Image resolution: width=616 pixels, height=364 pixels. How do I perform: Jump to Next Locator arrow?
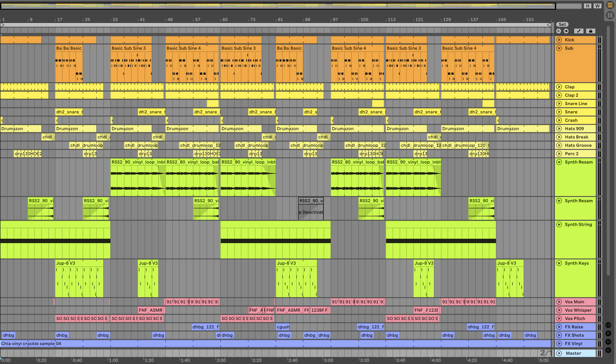(566, 31)
